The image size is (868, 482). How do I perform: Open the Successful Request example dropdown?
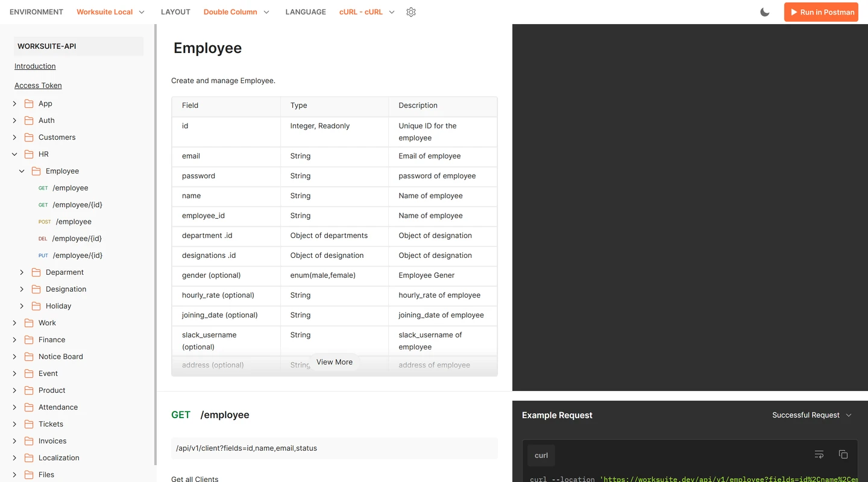click(x=812, y=415)
